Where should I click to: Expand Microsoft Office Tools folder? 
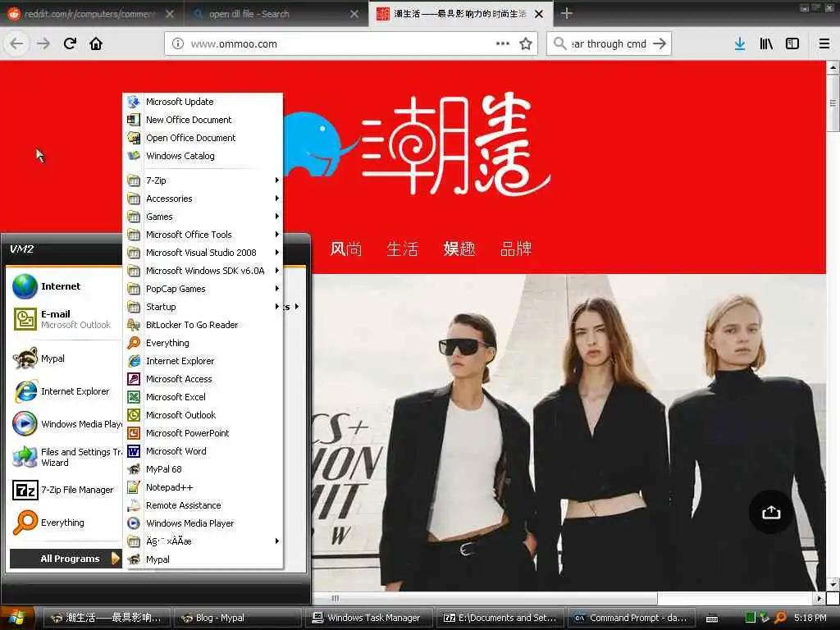tap(203, 235)
